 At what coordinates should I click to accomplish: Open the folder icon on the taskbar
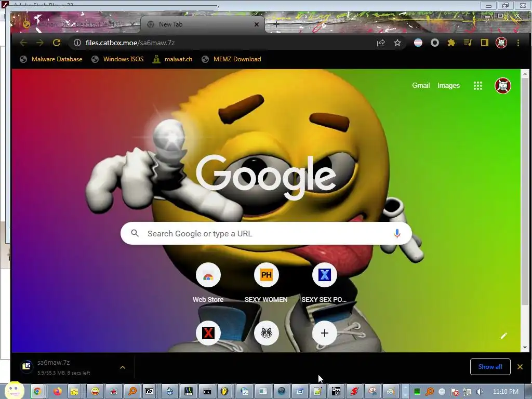[x=74, y=392]
